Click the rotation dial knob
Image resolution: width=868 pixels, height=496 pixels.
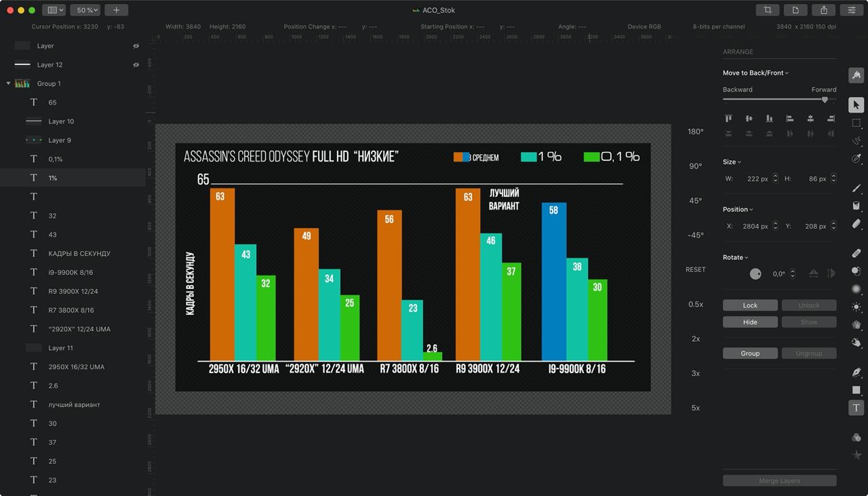[x=755, y=273]
